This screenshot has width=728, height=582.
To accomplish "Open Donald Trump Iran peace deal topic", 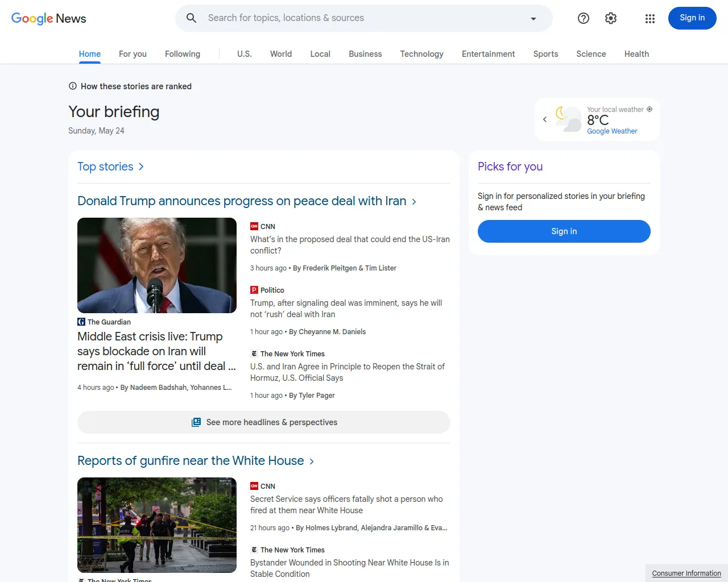I will pos(242,201).
